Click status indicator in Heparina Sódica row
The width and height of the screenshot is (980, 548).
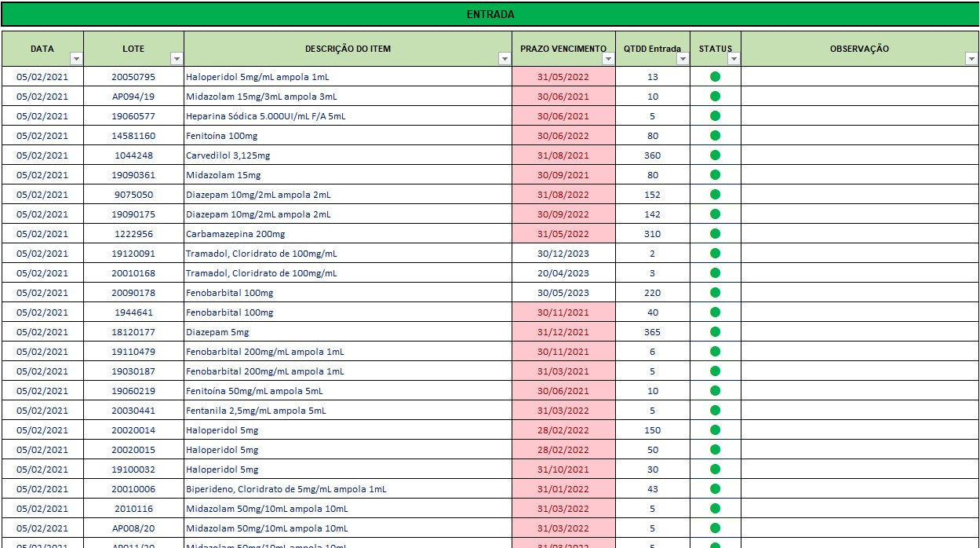715,116
